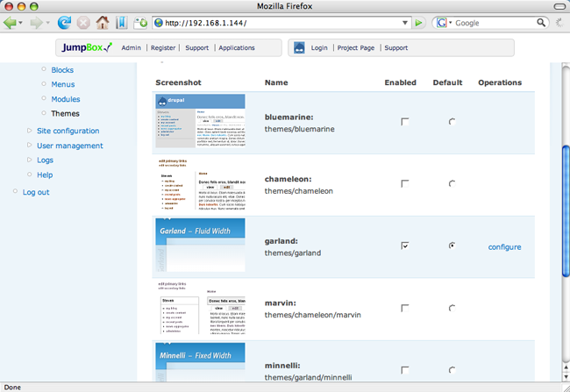Expand the Logs menu
The width and height of the screenshot is (570, 392).
(30, 160)
